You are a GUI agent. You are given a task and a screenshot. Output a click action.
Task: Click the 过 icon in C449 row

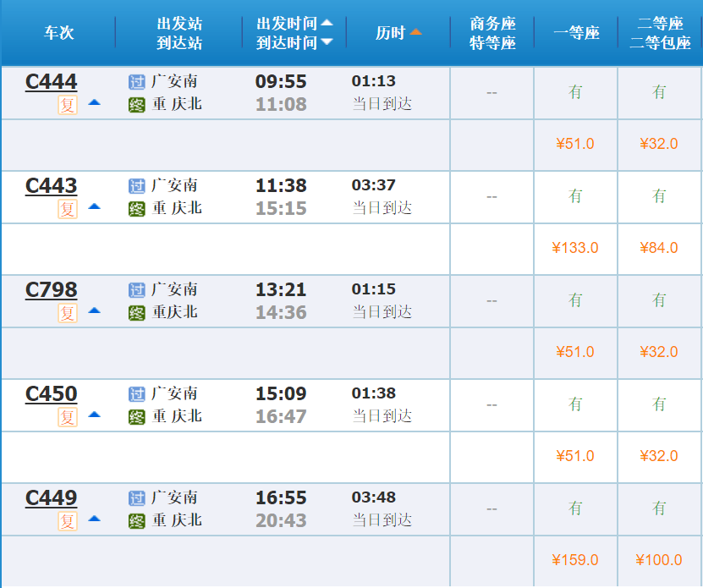tap(137, 498)
